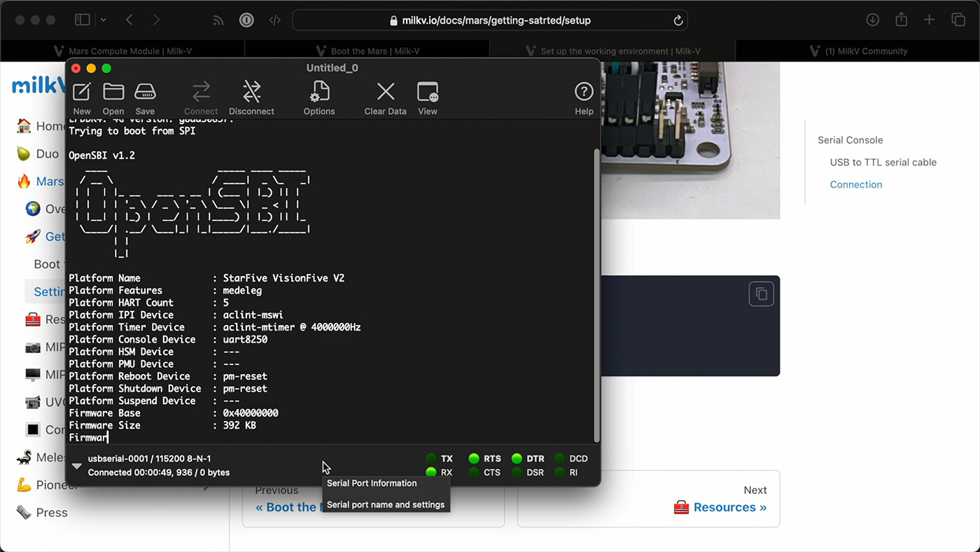Click the Serial terminal vertical scrollbar

[596, 294]
